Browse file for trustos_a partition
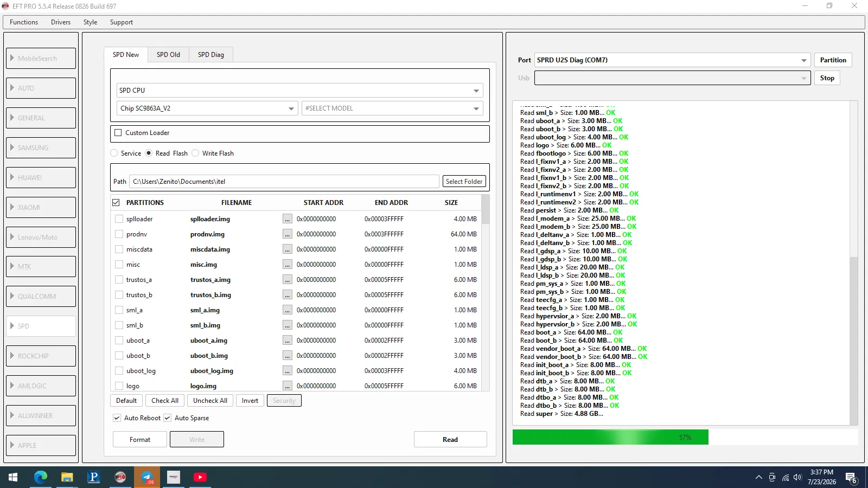 [x=288, y=280]
